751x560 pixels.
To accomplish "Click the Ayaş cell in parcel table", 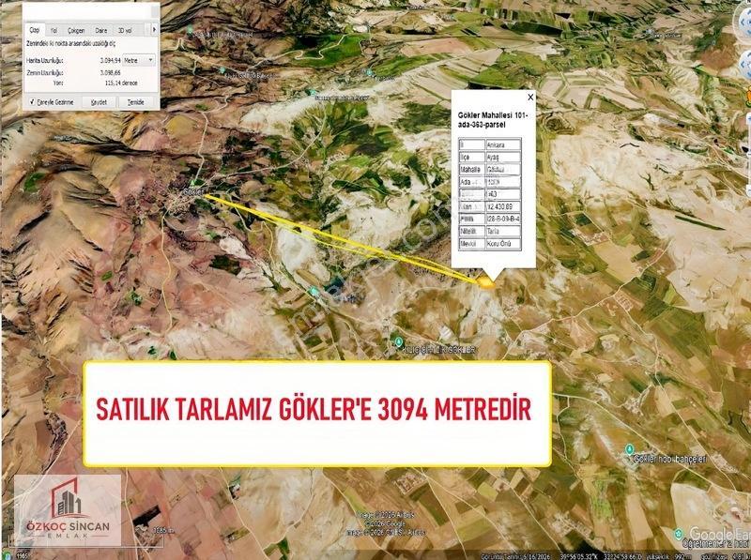I will (x=503, y=157).
